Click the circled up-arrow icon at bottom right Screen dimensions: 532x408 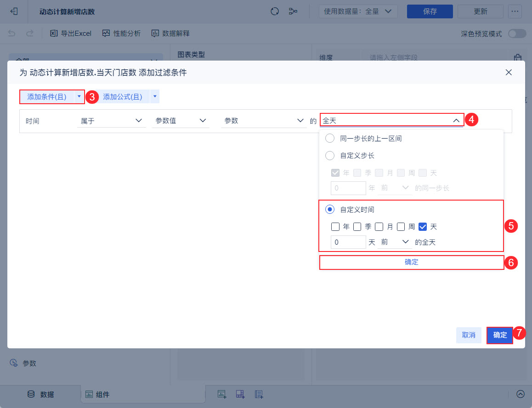521,394
